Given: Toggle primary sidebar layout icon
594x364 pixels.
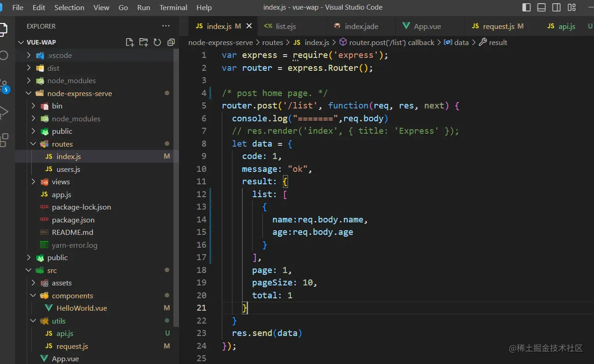Looking at the screenshot, I should click(x=527, y=7).
